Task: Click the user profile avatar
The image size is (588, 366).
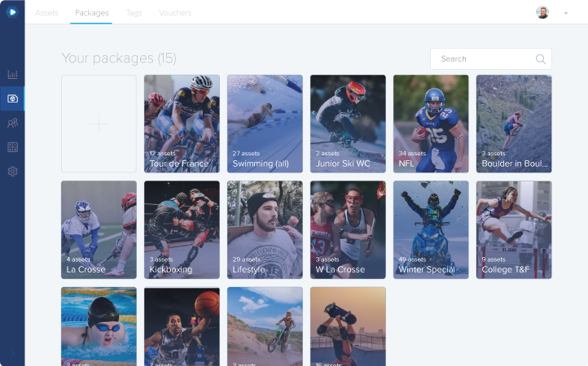Action: [x=542, y=12]
